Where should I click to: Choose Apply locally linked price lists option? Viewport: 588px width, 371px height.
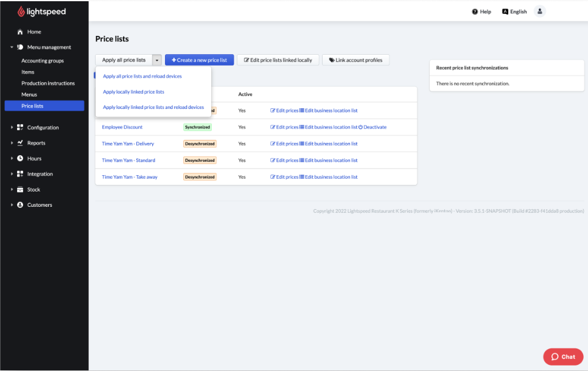(x=133, y=92)
